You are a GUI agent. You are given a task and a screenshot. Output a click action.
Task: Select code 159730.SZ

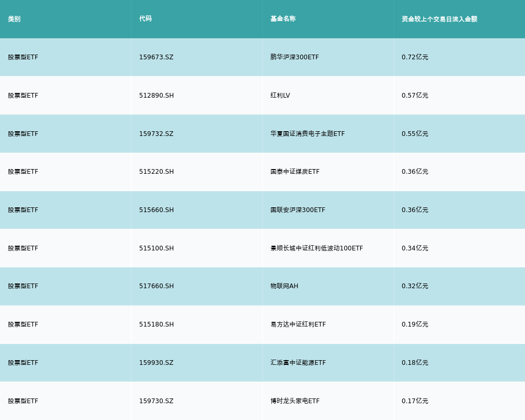[x=156, y=401]
